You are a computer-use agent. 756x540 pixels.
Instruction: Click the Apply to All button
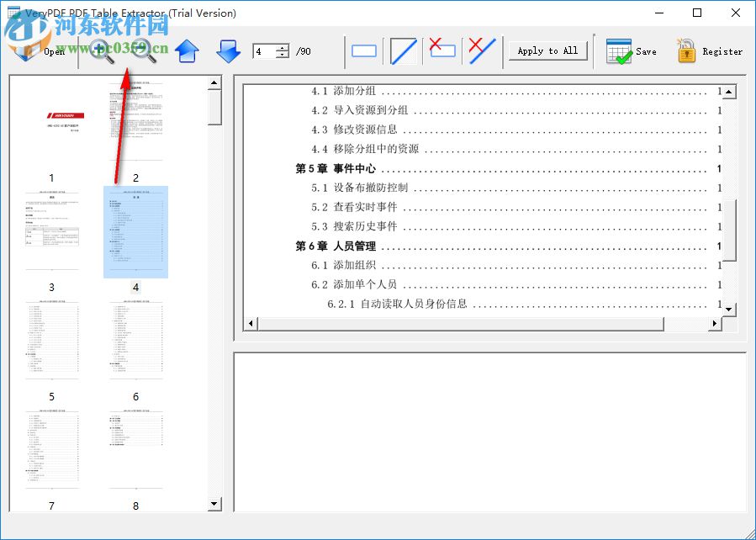click(x=547, y=50)
